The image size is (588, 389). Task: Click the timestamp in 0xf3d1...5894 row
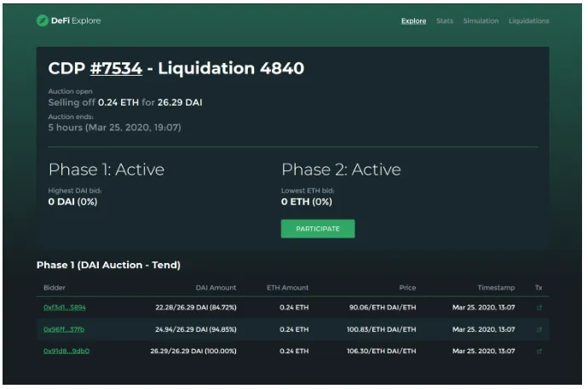pos(483,307)
